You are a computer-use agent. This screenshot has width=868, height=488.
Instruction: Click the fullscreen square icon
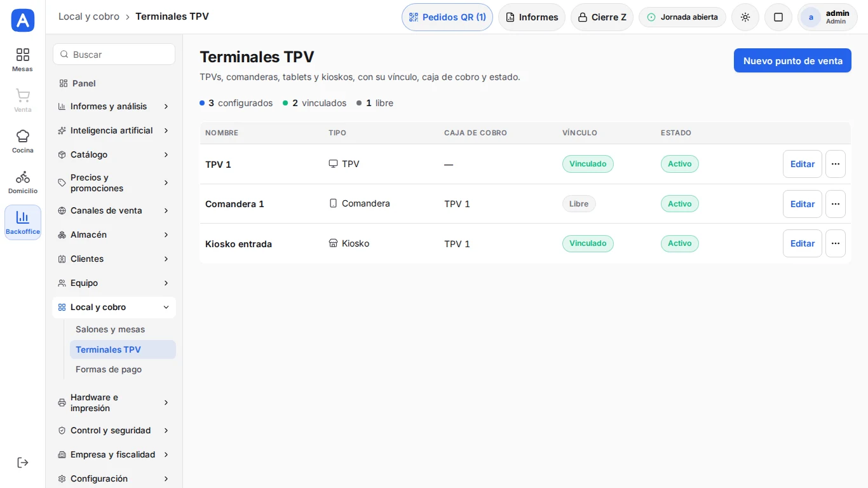(x=778, y=17)
